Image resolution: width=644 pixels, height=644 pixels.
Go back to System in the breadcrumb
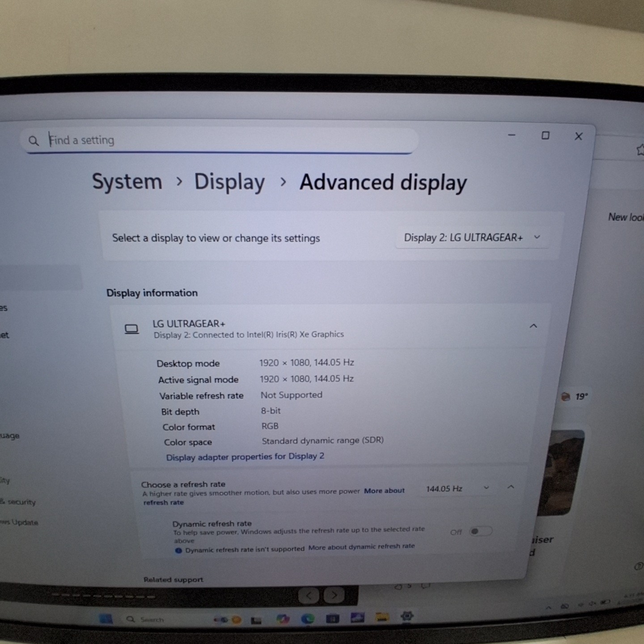127,182
